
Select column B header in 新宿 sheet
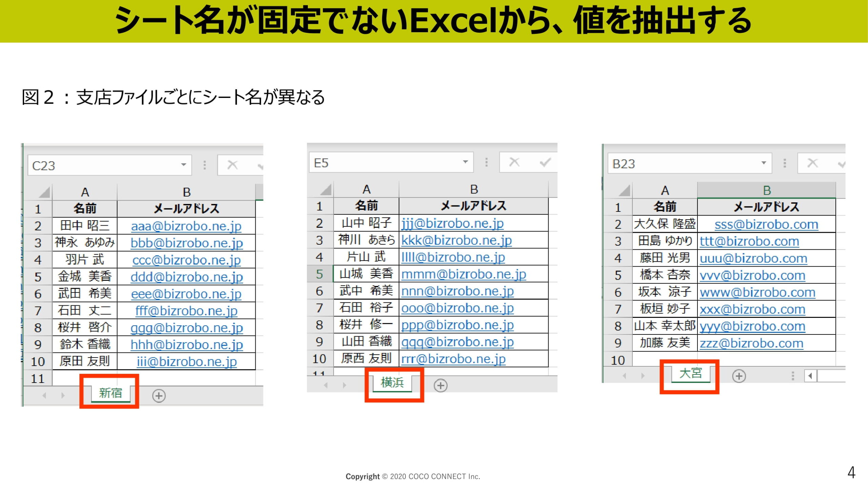pos(186,192)
